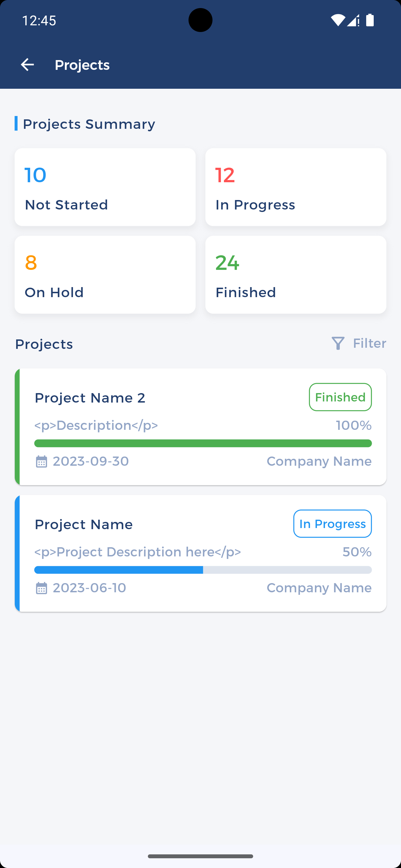Open the Filter options
The image size is (401, 868).
coord(369,343)
